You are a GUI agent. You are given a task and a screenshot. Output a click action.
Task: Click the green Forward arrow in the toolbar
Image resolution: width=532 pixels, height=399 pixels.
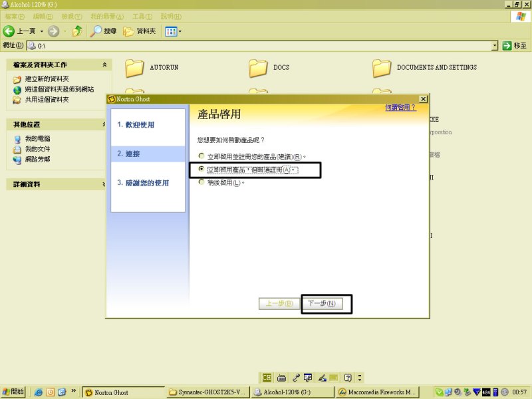pos(53,31)
